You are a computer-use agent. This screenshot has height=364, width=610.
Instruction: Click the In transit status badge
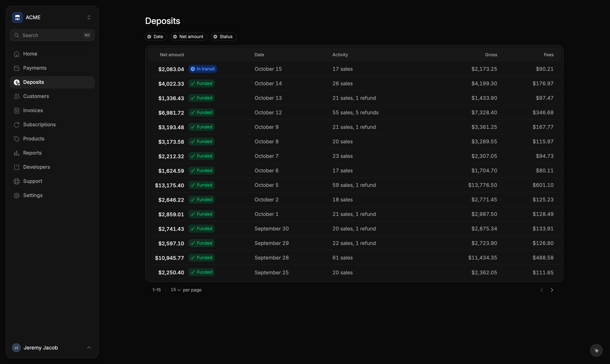pyautogui.click(x=202, y=69)
